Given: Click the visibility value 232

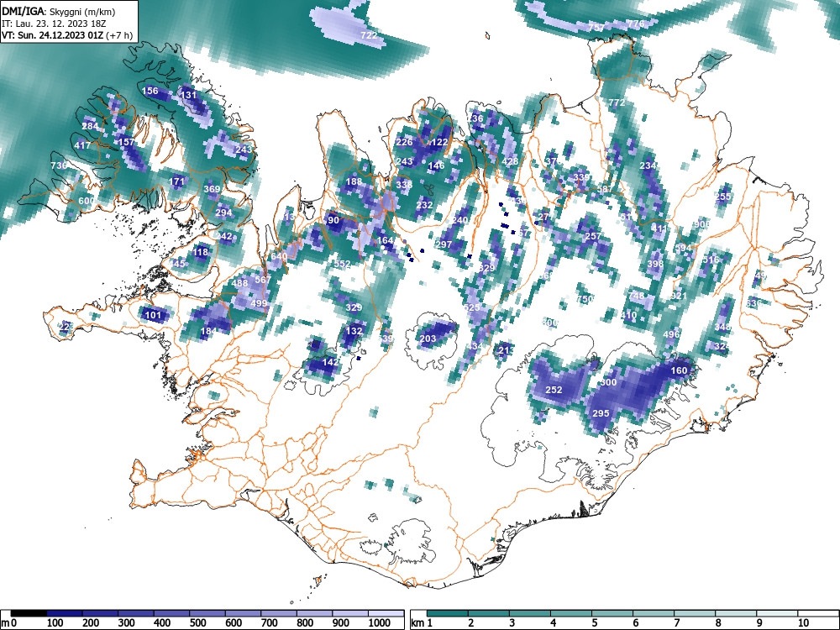Looking at the screenshot, I should [x=424, y=205].
